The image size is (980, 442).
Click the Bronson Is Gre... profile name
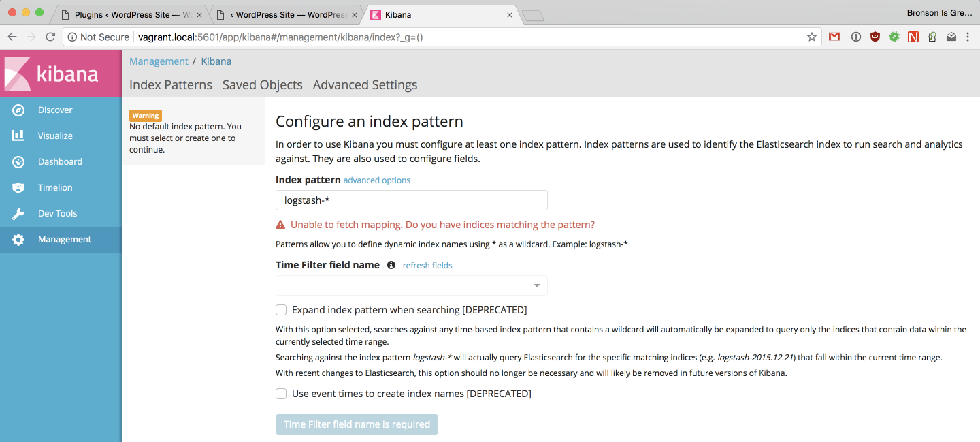[939, 13]
